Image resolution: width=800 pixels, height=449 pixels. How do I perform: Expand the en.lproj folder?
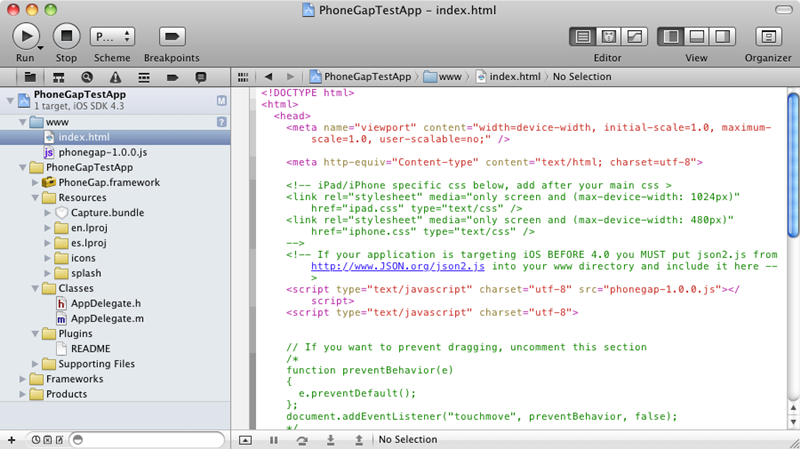[47, 228]
